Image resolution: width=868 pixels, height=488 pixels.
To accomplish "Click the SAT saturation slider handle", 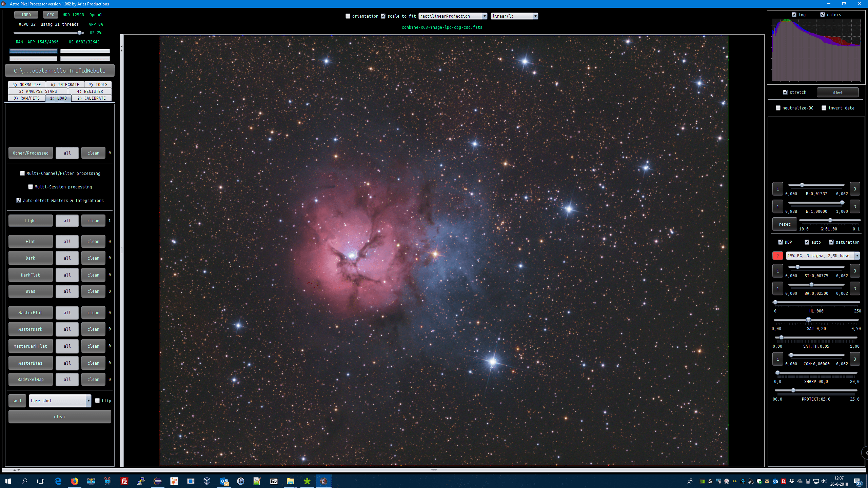I will [809, 320].
